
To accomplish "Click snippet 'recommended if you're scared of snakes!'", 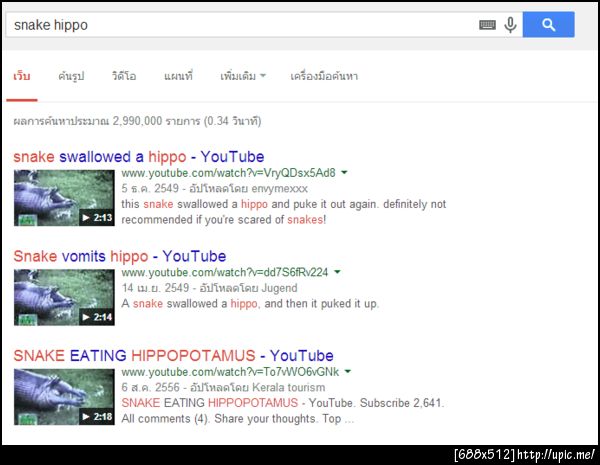I will (x=223, y=220).
